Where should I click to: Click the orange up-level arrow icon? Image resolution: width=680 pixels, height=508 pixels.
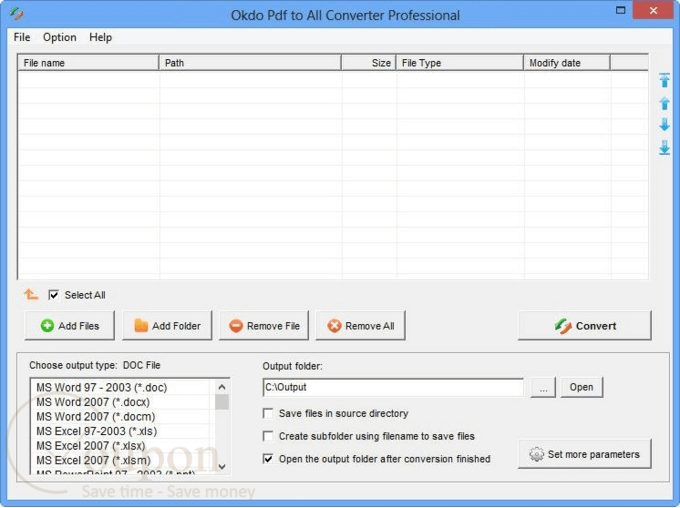31,295
